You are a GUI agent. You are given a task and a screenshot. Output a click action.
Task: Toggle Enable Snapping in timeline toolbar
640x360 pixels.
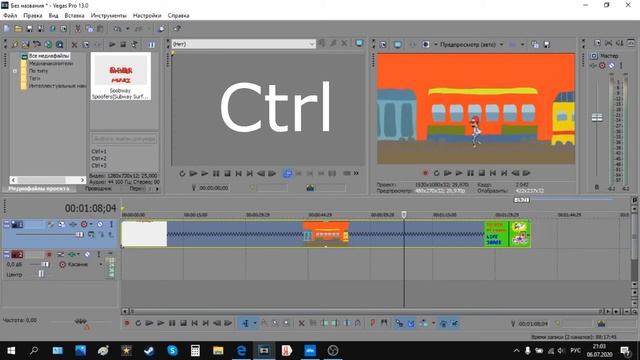click(x=399, y=323)
